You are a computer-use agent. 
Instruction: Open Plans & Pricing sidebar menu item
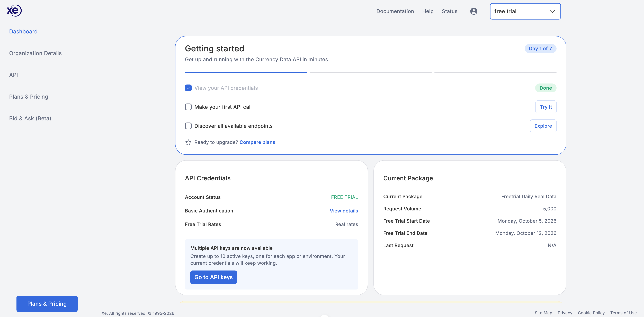tap(29, 97)
